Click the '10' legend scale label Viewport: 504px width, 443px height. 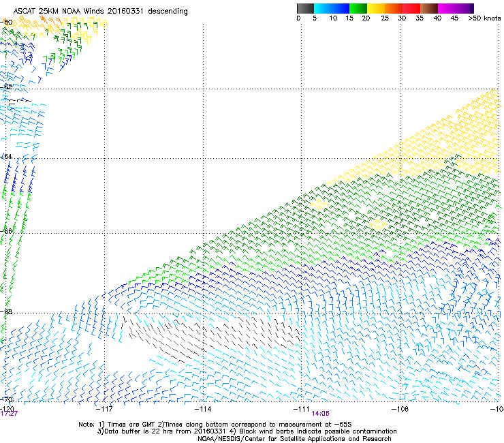pyautogui.click(x=333, y=18)
